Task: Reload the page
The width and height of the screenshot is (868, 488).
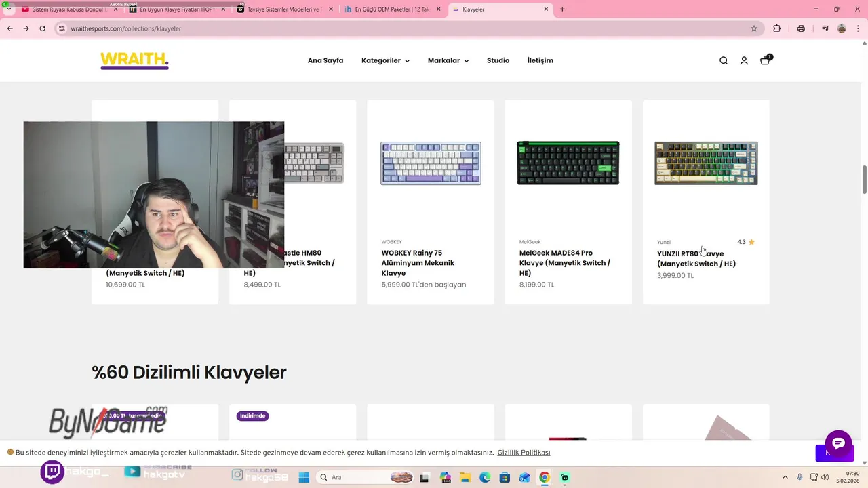Action: (x=42, y=28)
